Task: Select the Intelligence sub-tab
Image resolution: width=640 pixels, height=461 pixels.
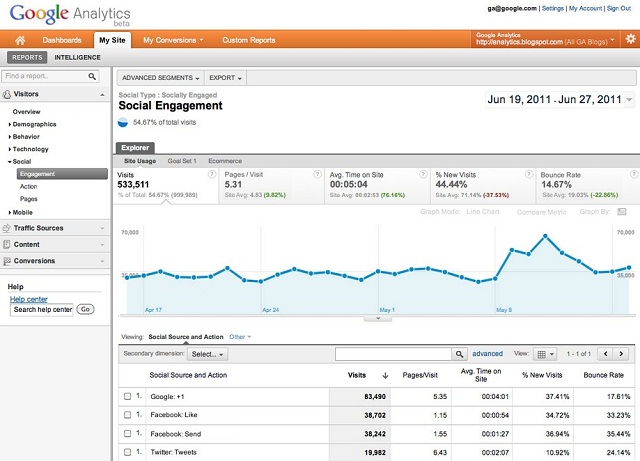Action: 78,57
